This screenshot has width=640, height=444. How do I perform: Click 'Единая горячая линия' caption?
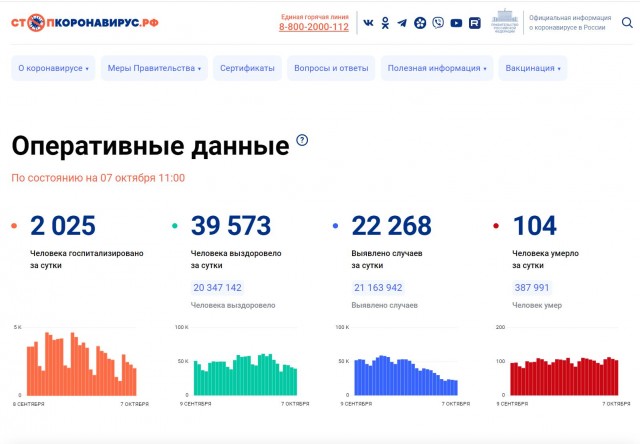315,17
